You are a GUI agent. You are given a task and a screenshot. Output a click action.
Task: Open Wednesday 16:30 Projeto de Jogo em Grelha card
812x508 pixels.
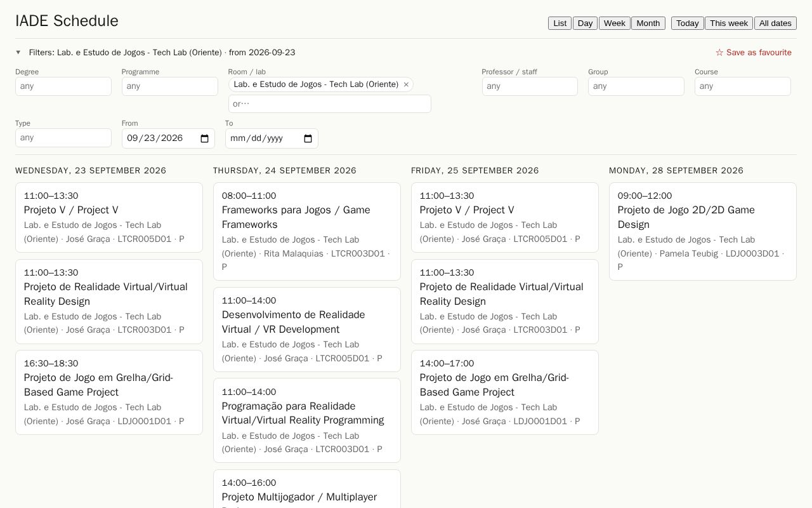click(109, 392)
